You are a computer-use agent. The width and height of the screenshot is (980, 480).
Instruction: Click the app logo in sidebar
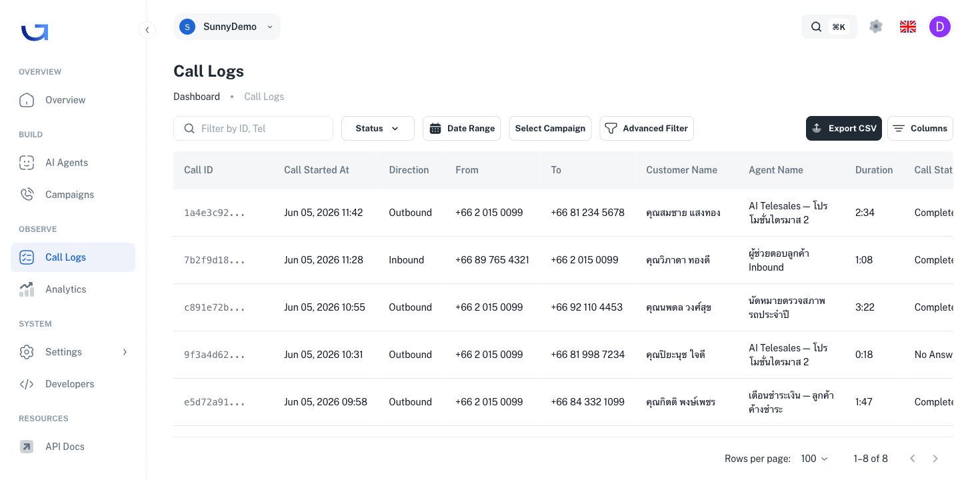tap(35, 32)
